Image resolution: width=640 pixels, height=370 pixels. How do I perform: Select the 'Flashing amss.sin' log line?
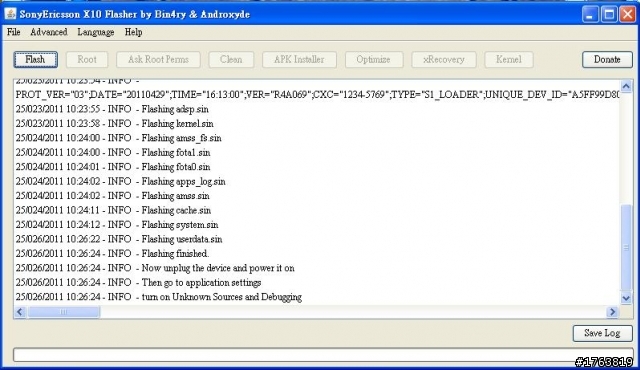pos(113,196)
